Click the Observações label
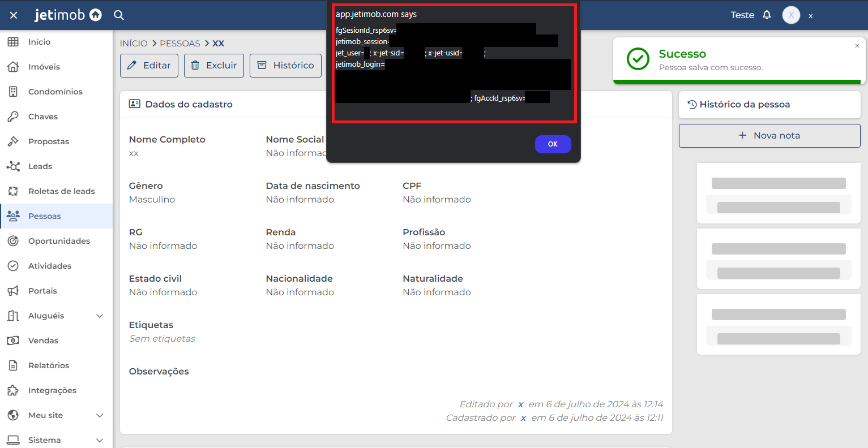868x448 pixels. [x=159, y=372]
